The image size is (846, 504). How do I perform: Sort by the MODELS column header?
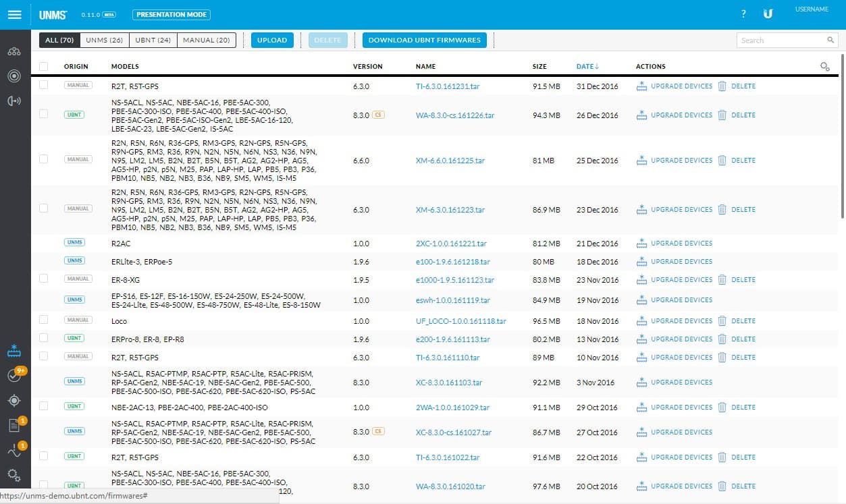[x=125, y=67]
